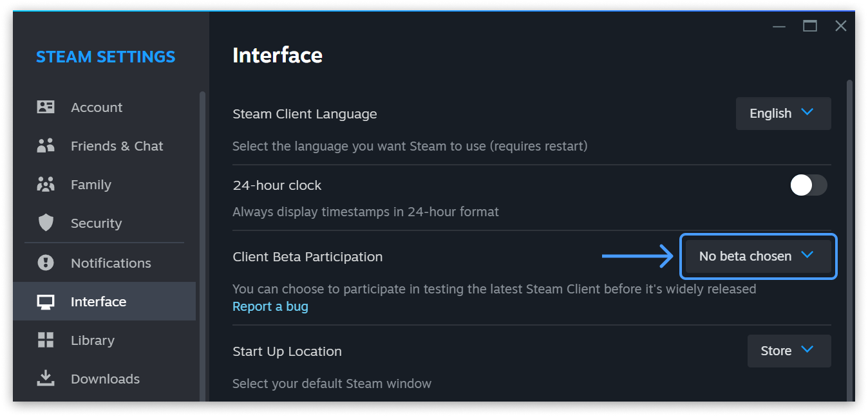
Task: Click the Family settings icon
Action: [x=45, y=184]
